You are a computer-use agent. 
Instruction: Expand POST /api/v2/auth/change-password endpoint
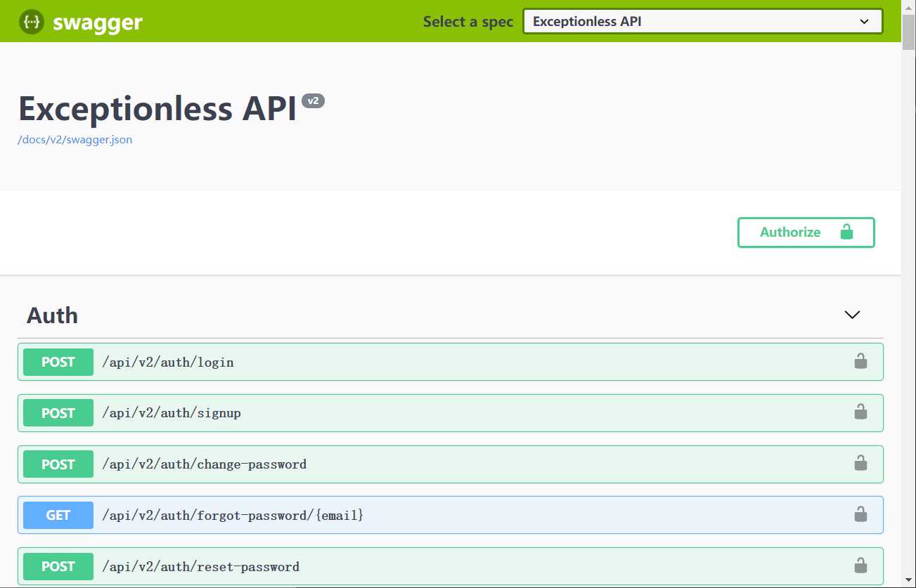click(451, 464)
